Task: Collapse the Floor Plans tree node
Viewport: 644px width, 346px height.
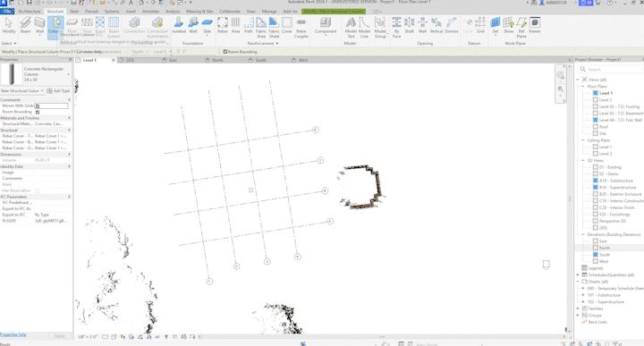Action: 583,86
